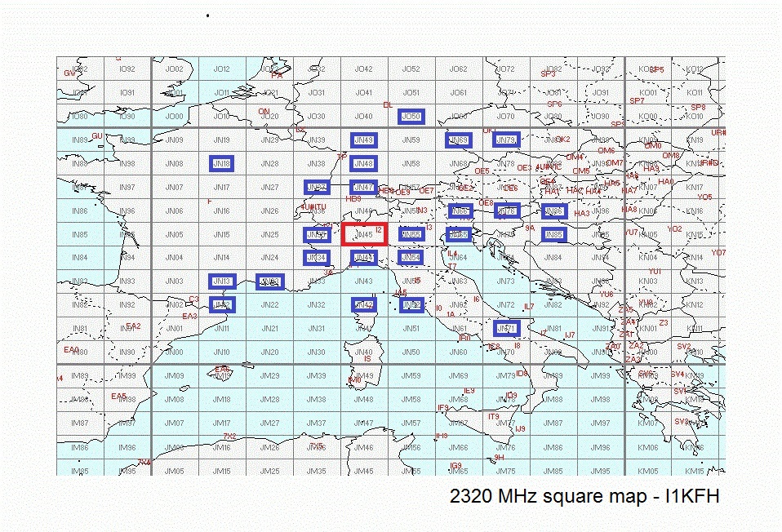Click the JN30 grid square
This screenshot has width=782, height=532.
pyautogui.click(x=316, y=352)
